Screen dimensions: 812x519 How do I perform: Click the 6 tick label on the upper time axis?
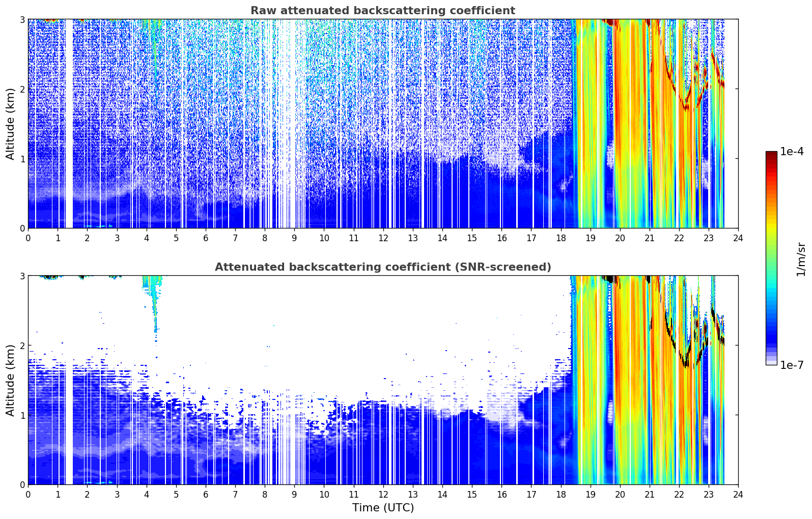pos(206,238)
